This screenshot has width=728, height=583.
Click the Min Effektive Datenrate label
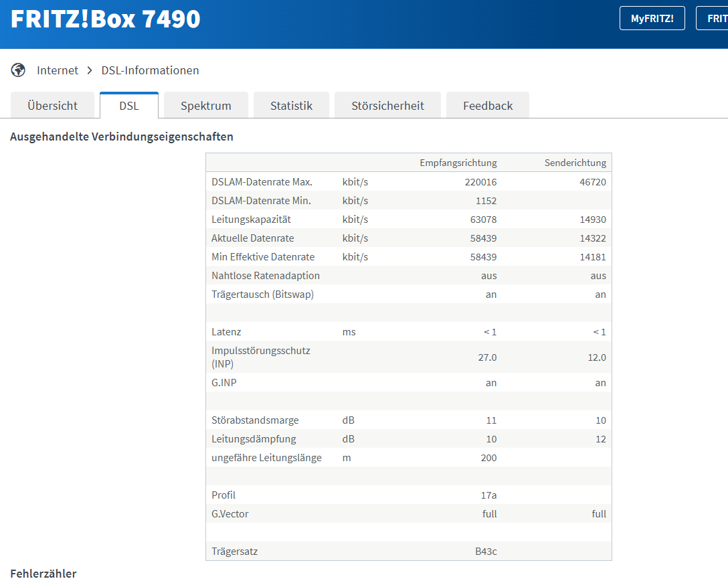tap(263, 257)
